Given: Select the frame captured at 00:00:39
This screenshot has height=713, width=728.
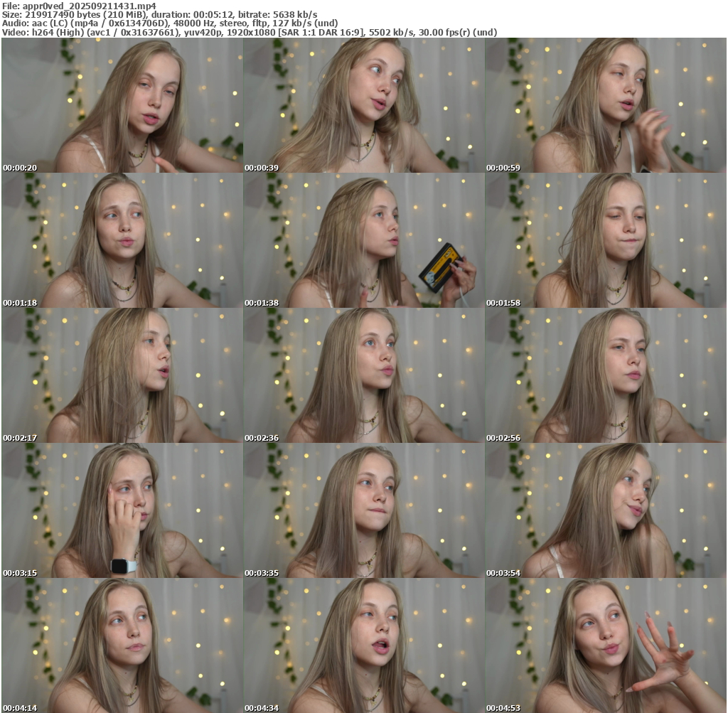Looking at the screenshot, I should tap(363, 106).
